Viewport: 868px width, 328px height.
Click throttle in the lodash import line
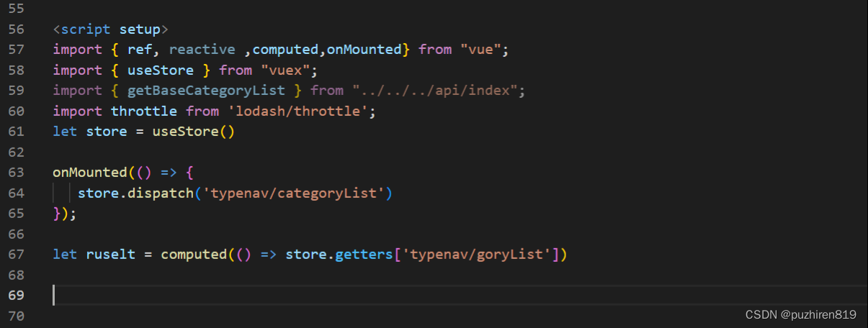(144, 111)
